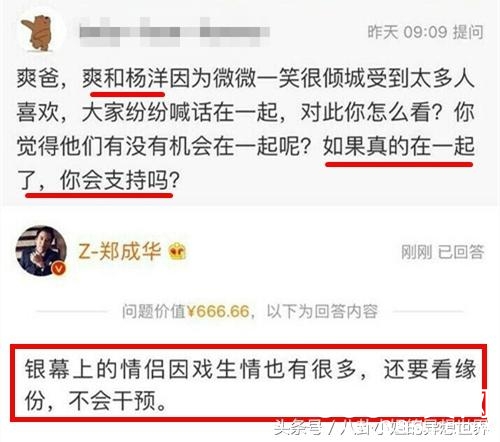Click the underlined phrase '如果真的在一起'
The image size is (500, 442).
(x=399, y=146)
